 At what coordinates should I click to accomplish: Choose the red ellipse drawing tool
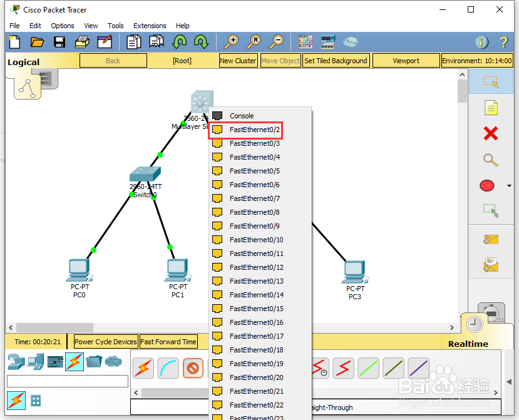(x=487, y=186)
